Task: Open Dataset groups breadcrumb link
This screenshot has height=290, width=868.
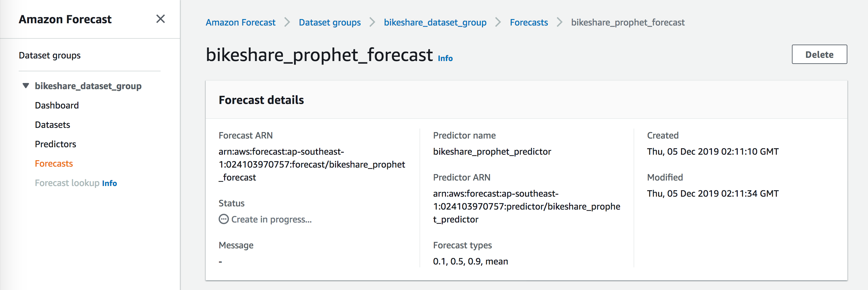Action: 330,23
